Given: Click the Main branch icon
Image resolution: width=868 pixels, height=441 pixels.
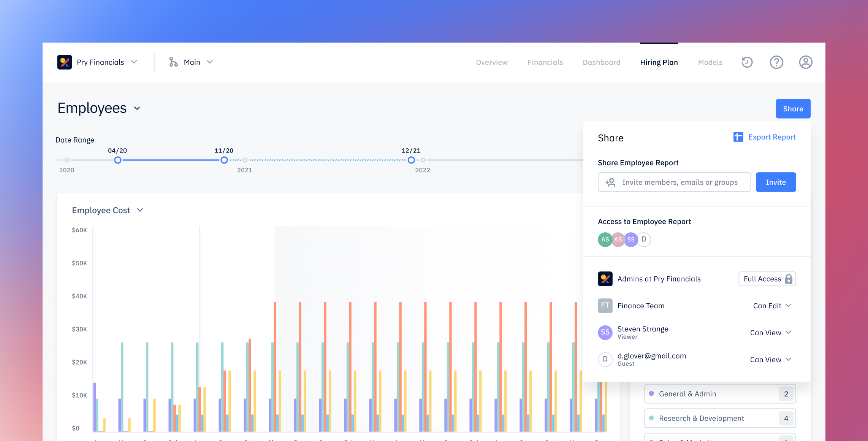Looking at the screenshot, I should (x=173, y=62).
